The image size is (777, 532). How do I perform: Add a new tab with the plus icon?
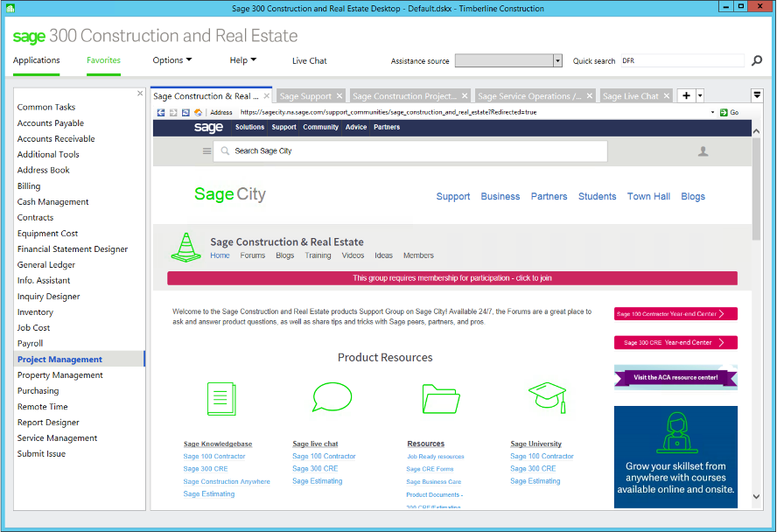tap(686, 95)
